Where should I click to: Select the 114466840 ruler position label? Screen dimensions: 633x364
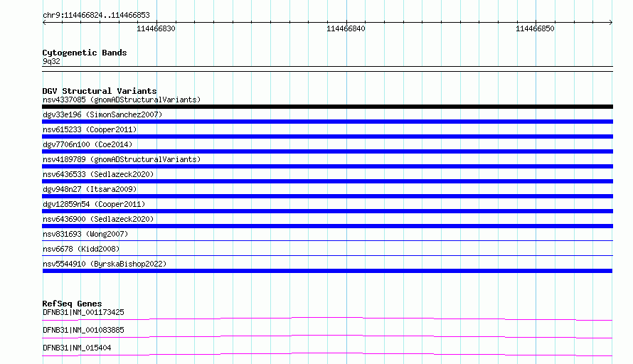(x=346, y=28)
